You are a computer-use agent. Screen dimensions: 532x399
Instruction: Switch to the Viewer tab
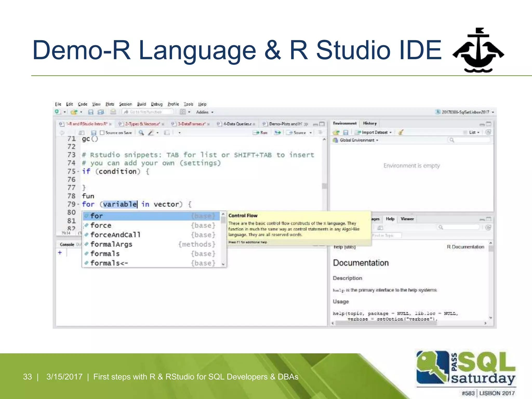pos(407,219)
